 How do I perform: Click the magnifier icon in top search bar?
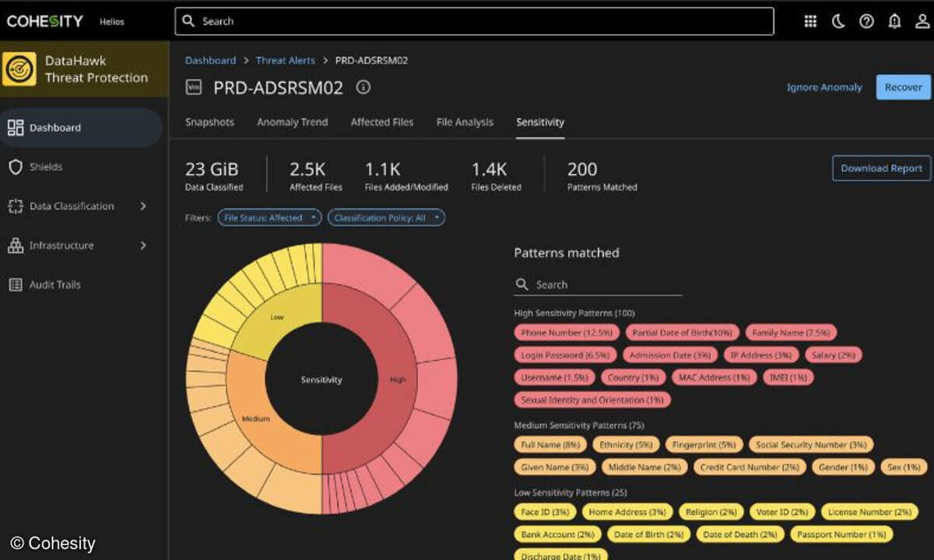188,21
